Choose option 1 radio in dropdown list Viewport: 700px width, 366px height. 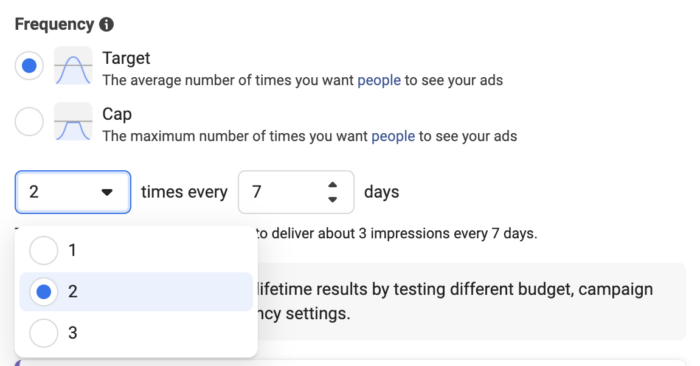(43, 250)
